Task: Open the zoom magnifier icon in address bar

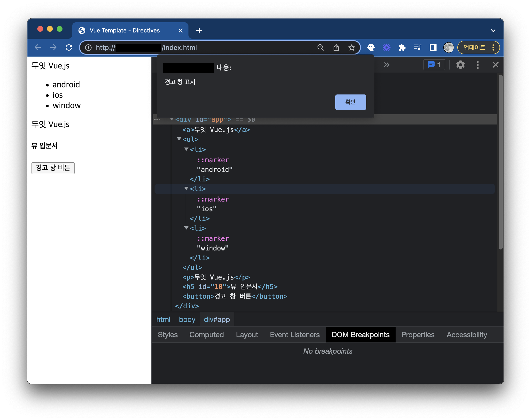Action: 320,47
